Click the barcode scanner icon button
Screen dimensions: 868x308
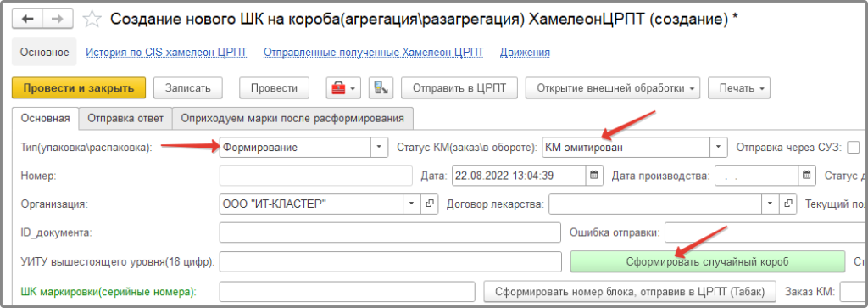(381, 88)
